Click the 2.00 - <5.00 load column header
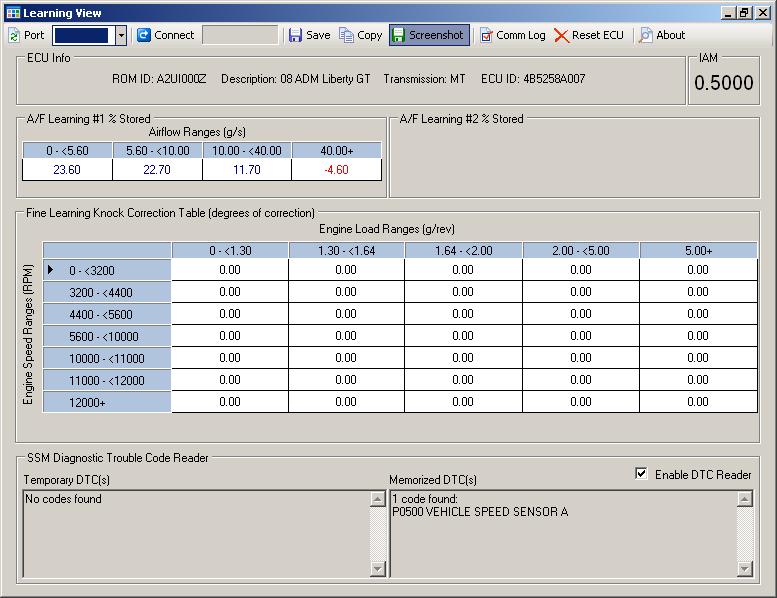777x598 pixels. click(581, 251)
